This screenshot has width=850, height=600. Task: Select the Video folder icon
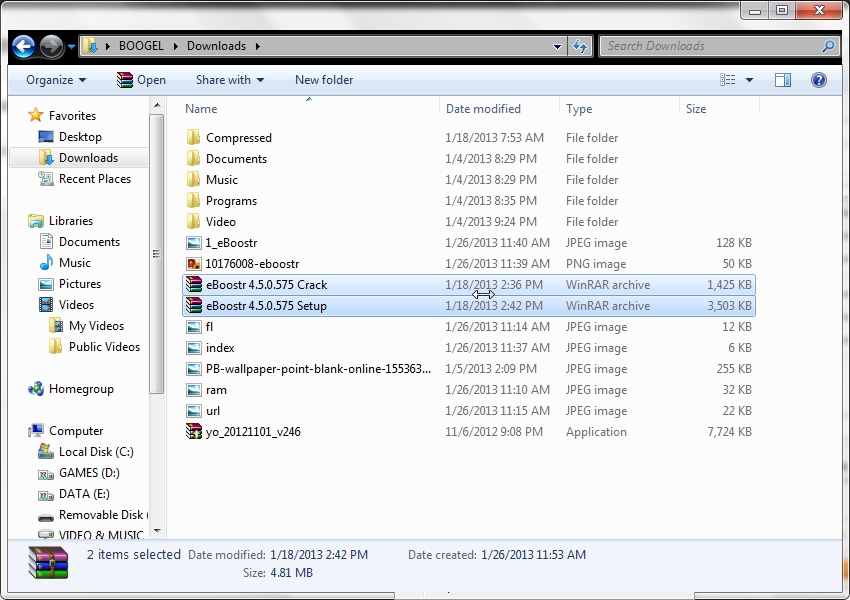click(x=194, y=221)
